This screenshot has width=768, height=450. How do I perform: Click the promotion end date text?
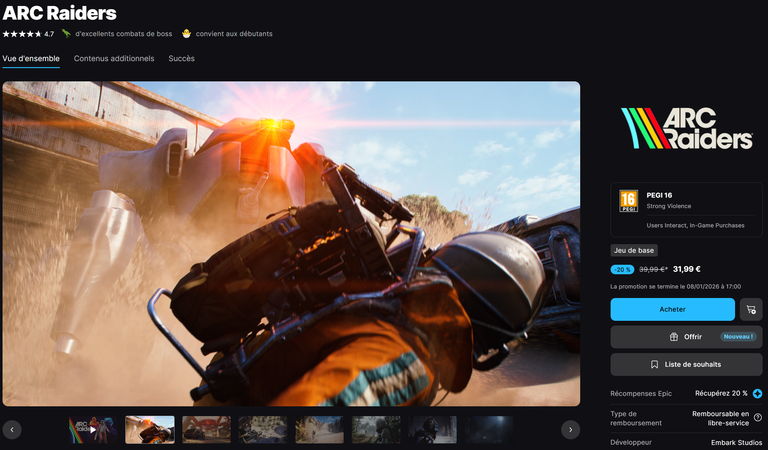(675, 286)
